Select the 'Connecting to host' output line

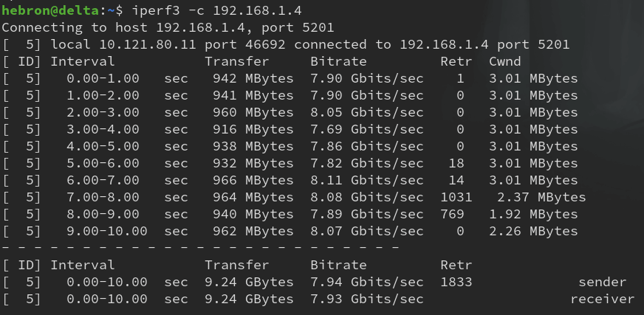point(168,28)
